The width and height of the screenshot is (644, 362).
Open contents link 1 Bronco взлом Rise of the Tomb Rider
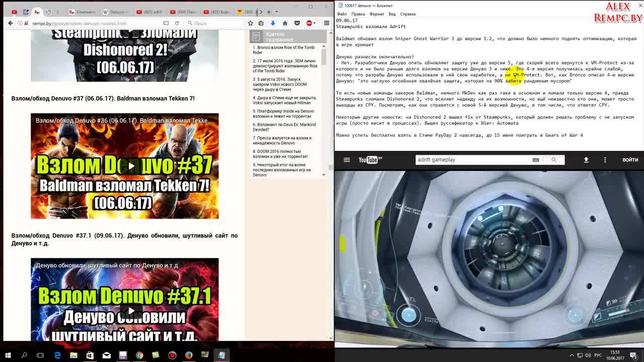tap(284, 50)
